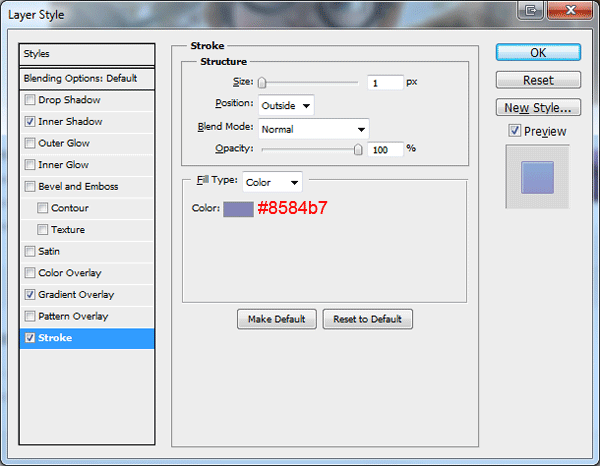Uncheck the Gradient Overlay checkbox
This screenshot has width=600, height=466.
(x=29, y=295)
